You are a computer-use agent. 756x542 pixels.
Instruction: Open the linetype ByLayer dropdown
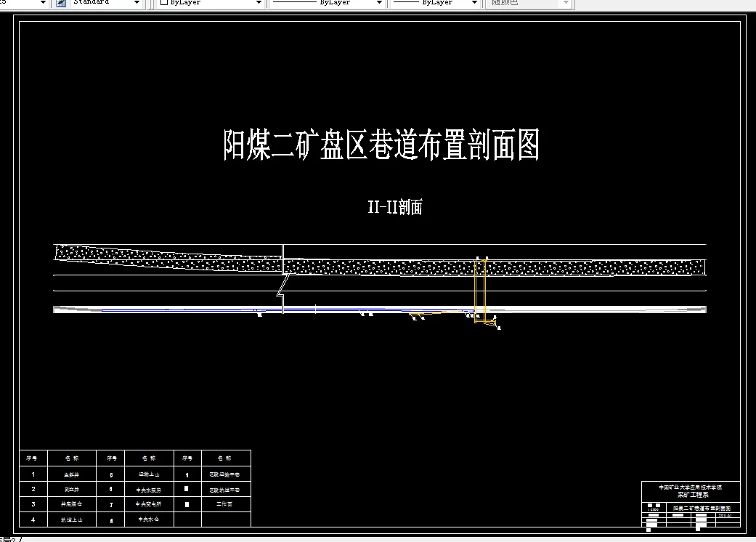click(x=378, y=3)
